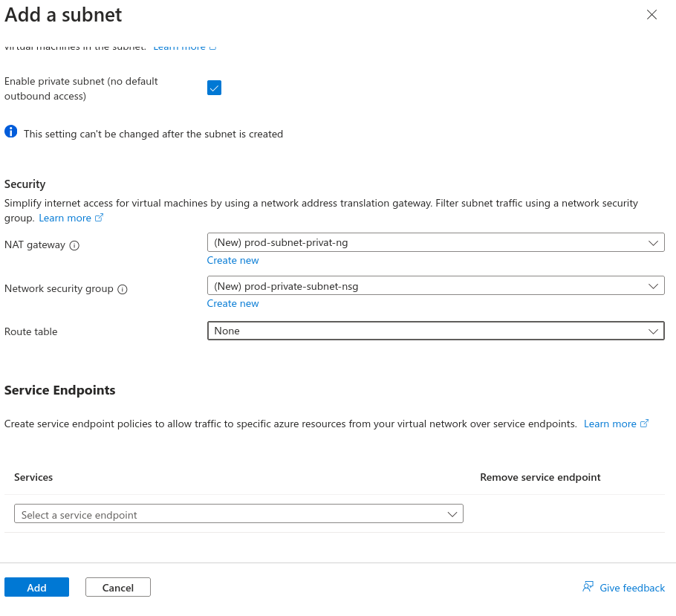Click external link icon beside Security Learn more

coord(100,218)
